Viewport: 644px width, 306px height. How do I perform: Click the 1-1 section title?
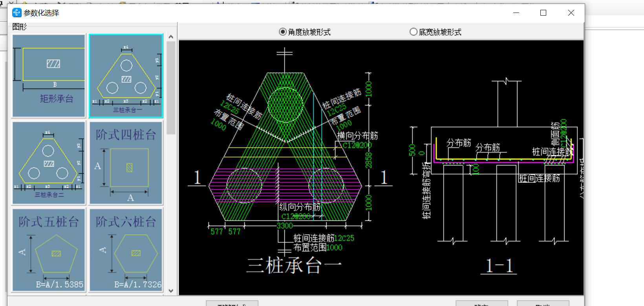pyautogui.click(x=499, y=266)
